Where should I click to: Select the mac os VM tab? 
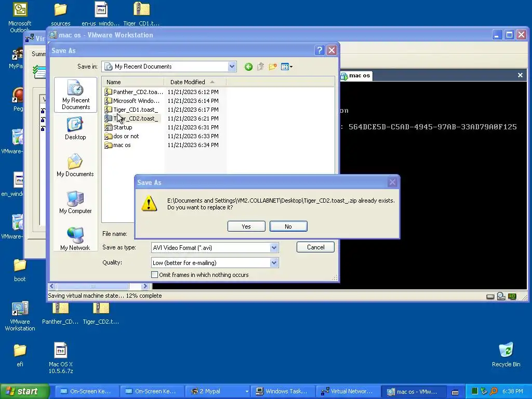tap(356, 76)
